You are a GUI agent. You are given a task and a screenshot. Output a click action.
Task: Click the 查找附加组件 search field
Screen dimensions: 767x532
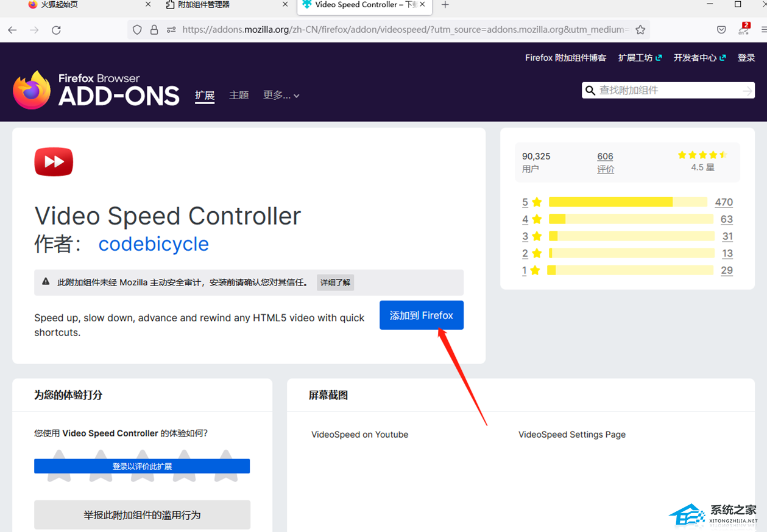click(x=664, y=91)
